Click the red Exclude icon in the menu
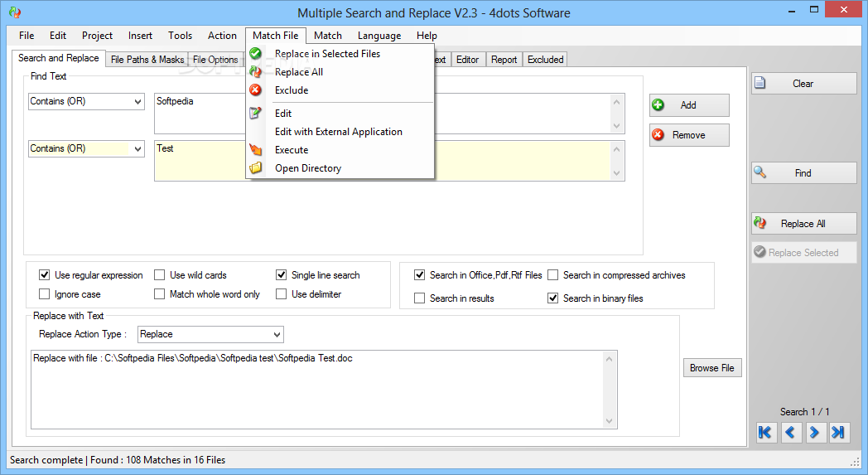Screen dimensions: 868x475 pyautogui.click(x=255, y=90)
